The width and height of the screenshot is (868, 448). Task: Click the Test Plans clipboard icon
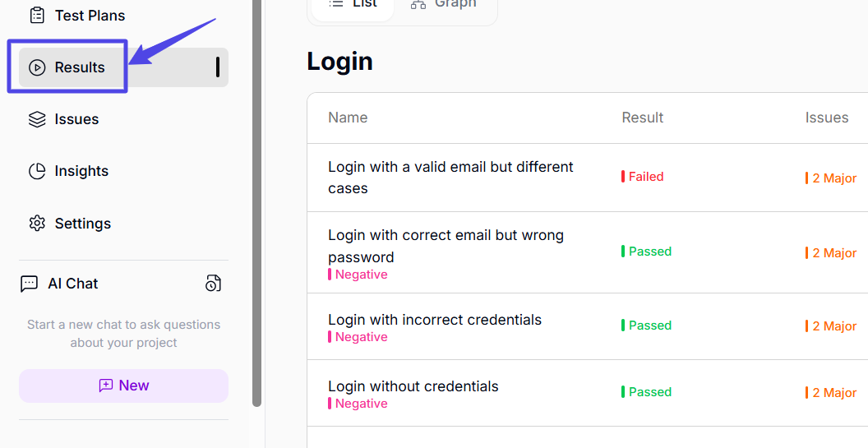pyautogui.click(x=37, y=16)
